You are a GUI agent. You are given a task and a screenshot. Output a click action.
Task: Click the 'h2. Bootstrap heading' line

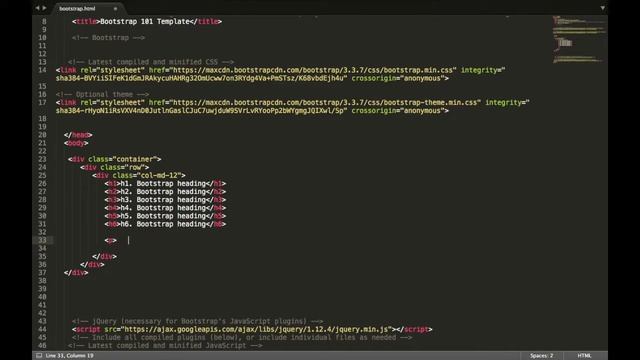(165, 191)
